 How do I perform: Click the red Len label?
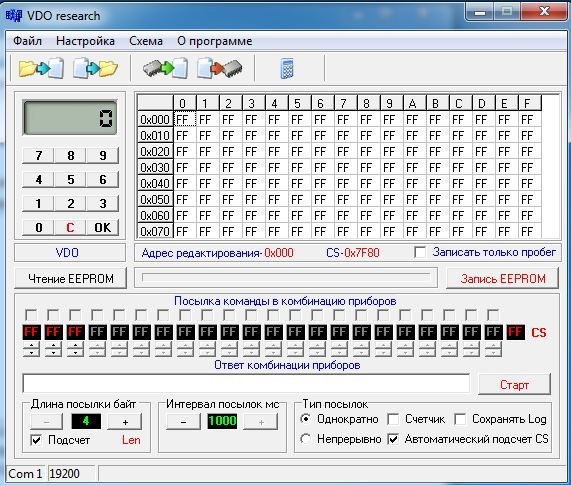(x=131, y=440)
